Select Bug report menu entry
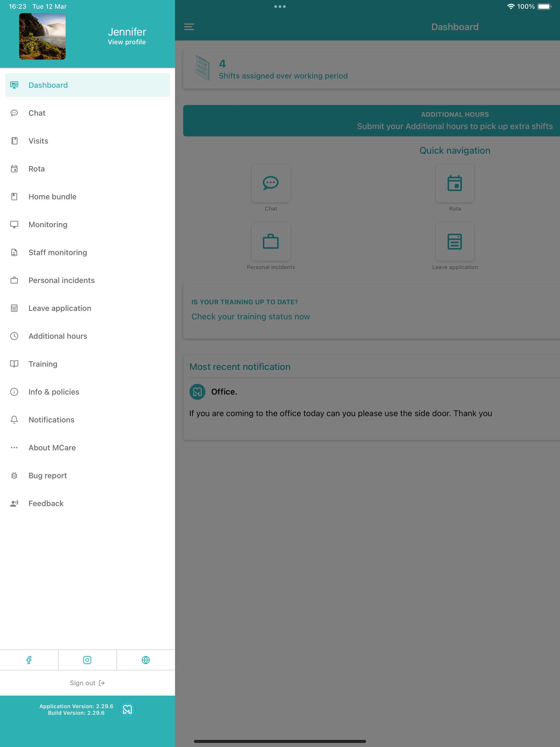The height and width of the screenshot is (747, 560). click(x=87, y=475)
